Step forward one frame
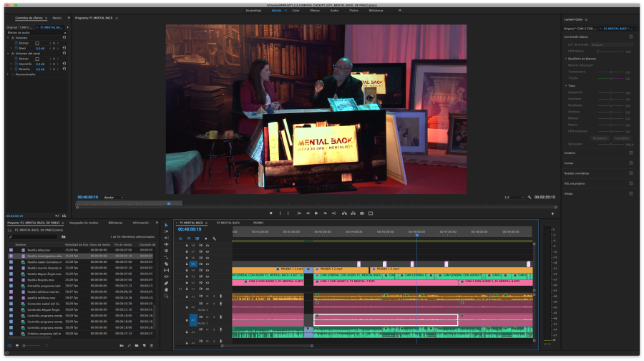The image size is (644, 361). 325,213
